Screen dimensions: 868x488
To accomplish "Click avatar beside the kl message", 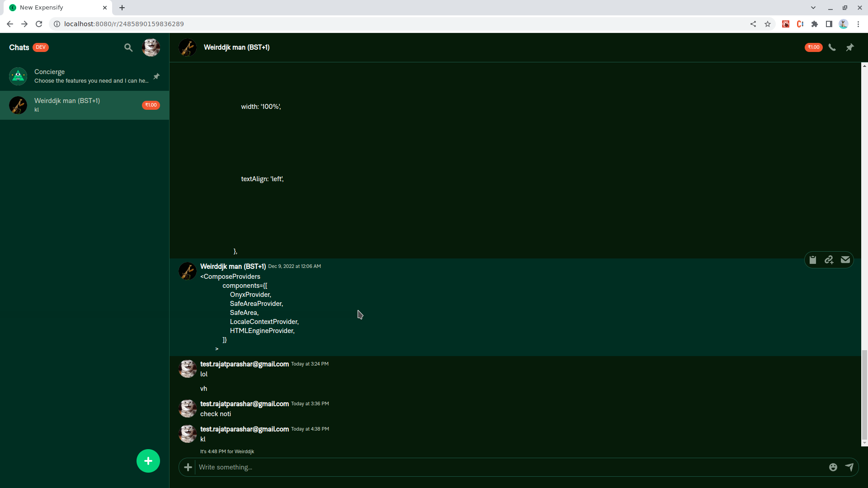I will (x=188, y=434).
